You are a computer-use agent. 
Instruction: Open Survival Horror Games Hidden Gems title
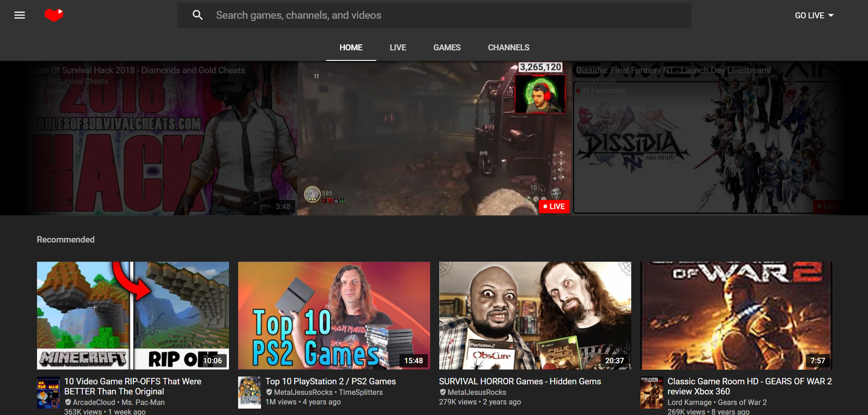tap(520, 381)
